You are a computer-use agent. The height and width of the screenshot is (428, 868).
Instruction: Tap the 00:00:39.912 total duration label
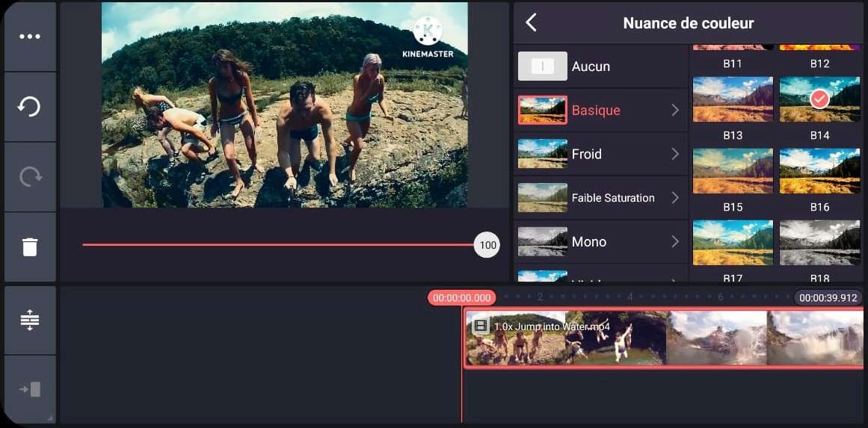[828, 298]
